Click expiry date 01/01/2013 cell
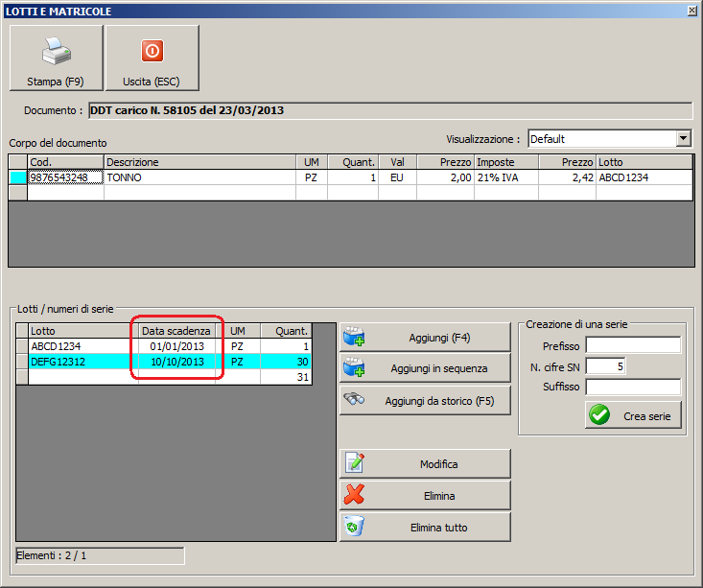The width and height of the screenshot is (703, 588). pyautogui.click(x=177, y=346)
